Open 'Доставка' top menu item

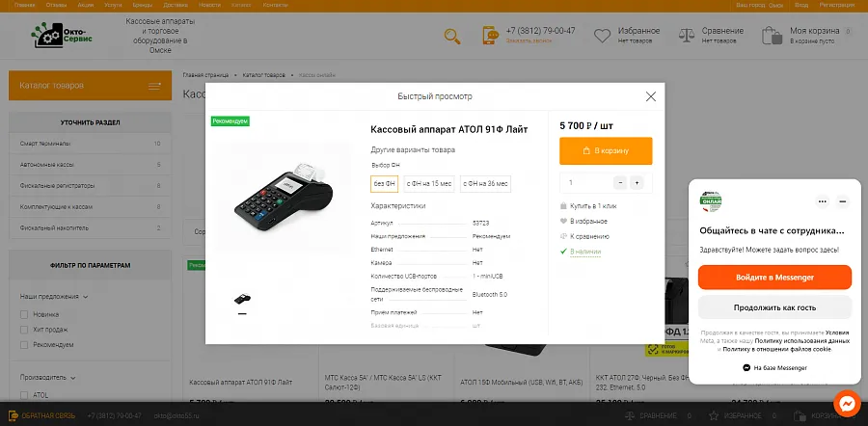point(176,5)
